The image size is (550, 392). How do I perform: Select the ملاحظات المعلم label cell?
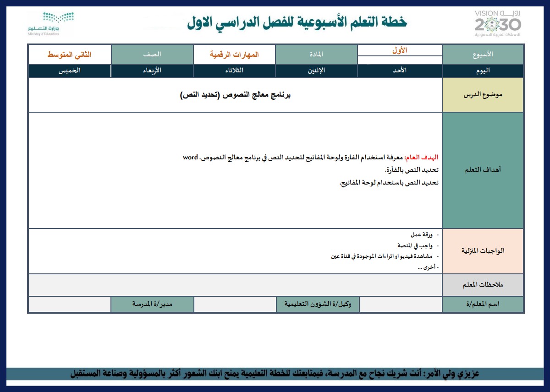pyautogui.click(x=483, y=285)
